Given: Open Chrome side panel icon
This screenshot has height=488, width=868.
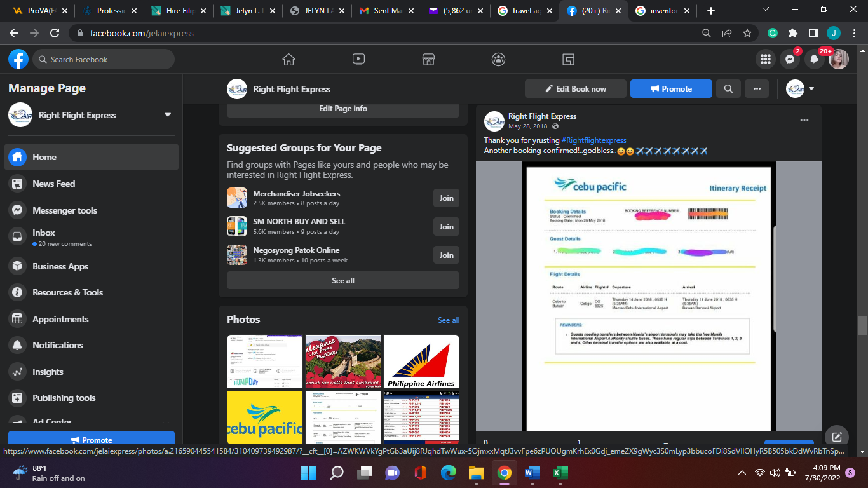Looking at the screenshot, I should click(x=813, y=33).
